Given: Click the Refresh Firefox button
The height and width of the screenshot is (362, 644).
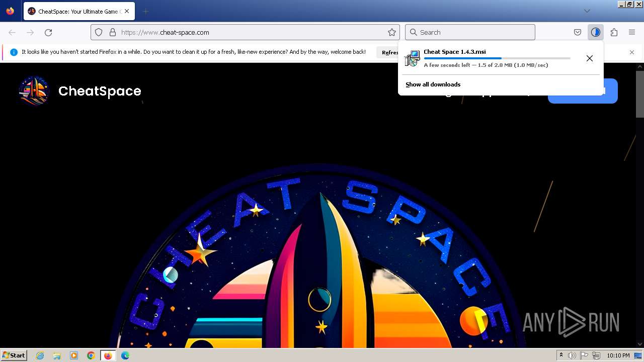Looking at the screenshot, I should [388, 52].
